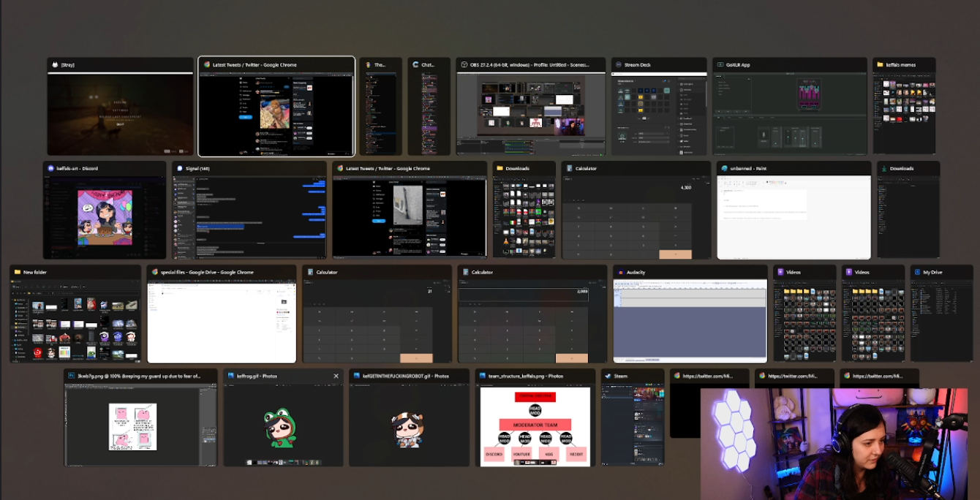Click Photos icon of kefGETINTHEFUCKINGROBOT.gif
The width and height of the screenshot is (980, 500).
[x=357, y=376]
